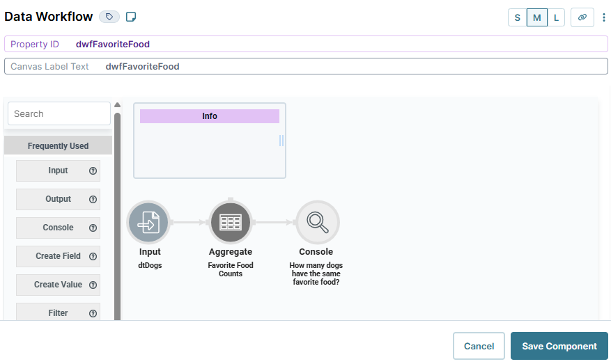The height and width of the screenshot is (364, 611).
Task: Click Save Component
Action: pyautogui.click(x=559, y=346)
